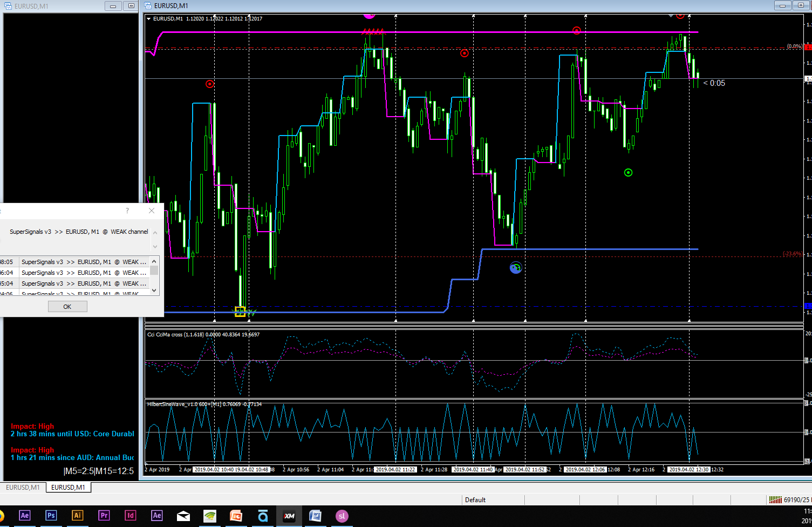Click the 69190/25 connection status text
The width and height of the screenshot is (812, 527).
click(797, 500)
